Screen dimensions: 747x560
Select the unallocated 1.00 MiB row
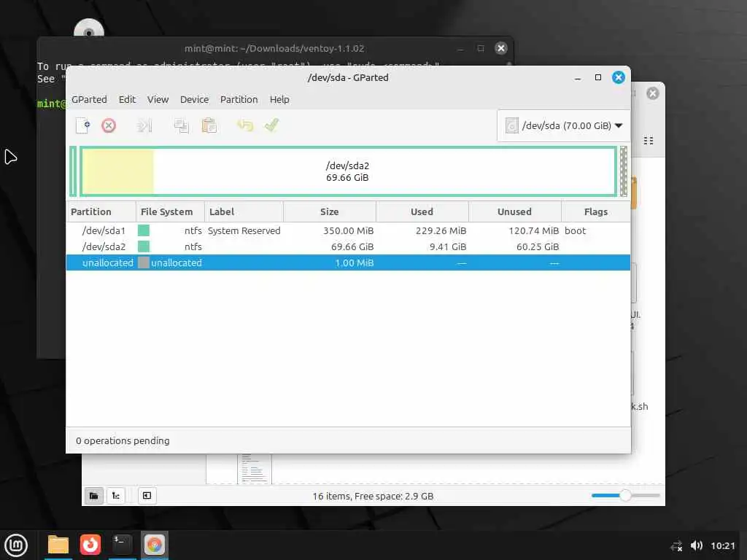pyautogui.click(x=348, y=262)
